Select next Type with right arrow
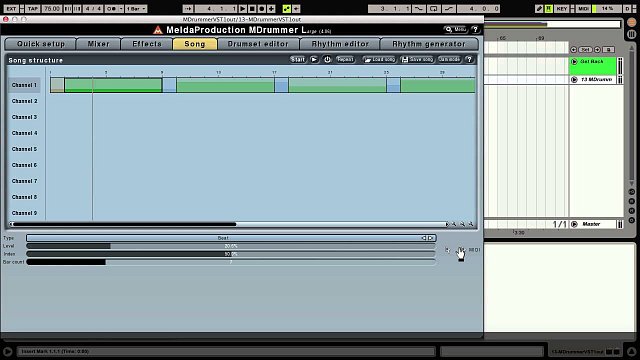 pyautogui.click(x=431, y=238)
